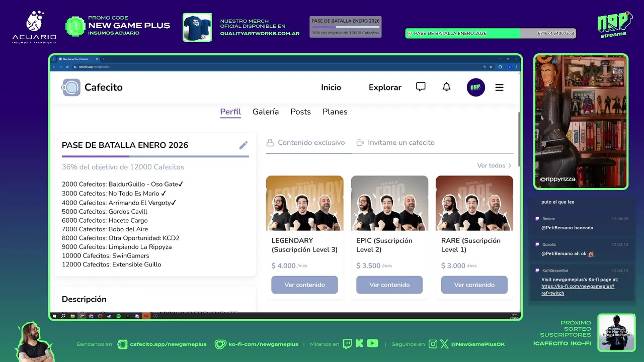
Task: Click Ver contenido under EPIC plan
Action: coord(389,285)
